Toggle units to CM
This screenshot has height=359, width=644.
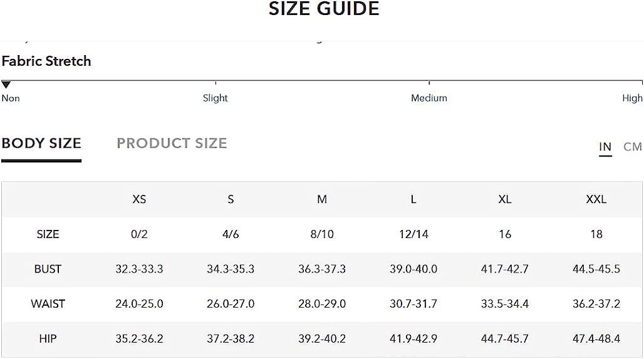coord(633,147)
